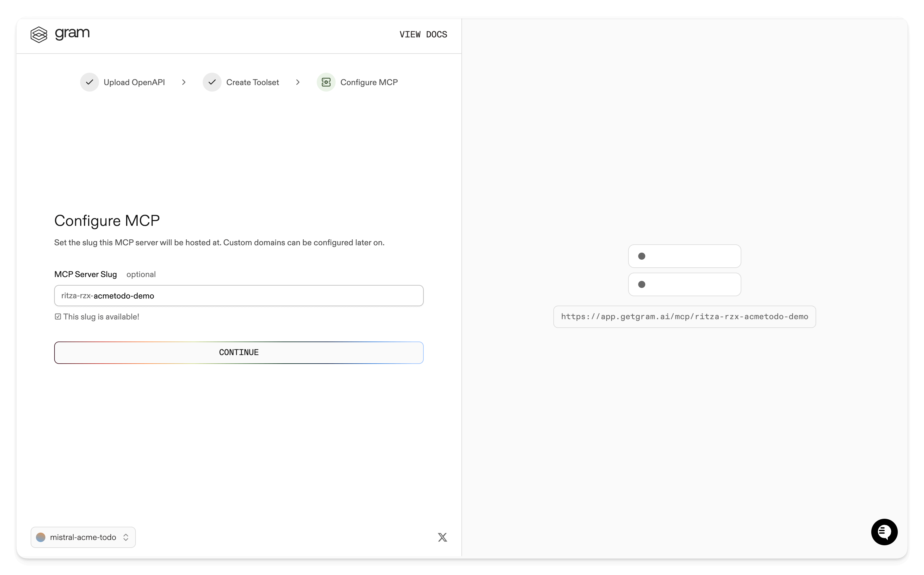Click chevron after Create Toolset step
924x575 pixels.
(x=298, y=82)
